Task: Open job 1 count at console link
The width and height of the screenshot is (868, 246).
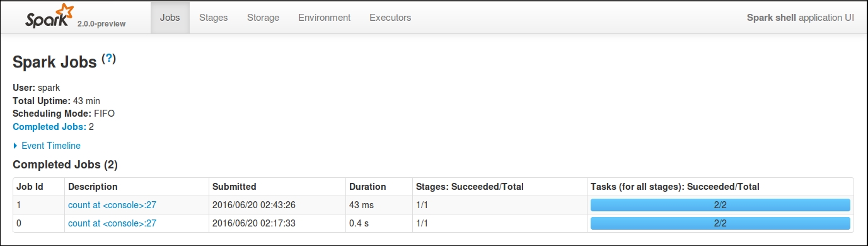Action: pos(112,205)
